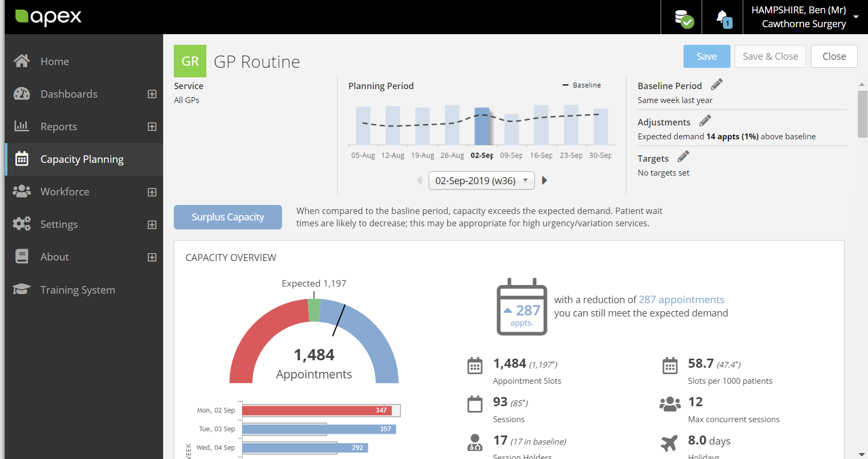Click the Dashboards gauge icon
The image size is (868, 459).
[22, 94]
